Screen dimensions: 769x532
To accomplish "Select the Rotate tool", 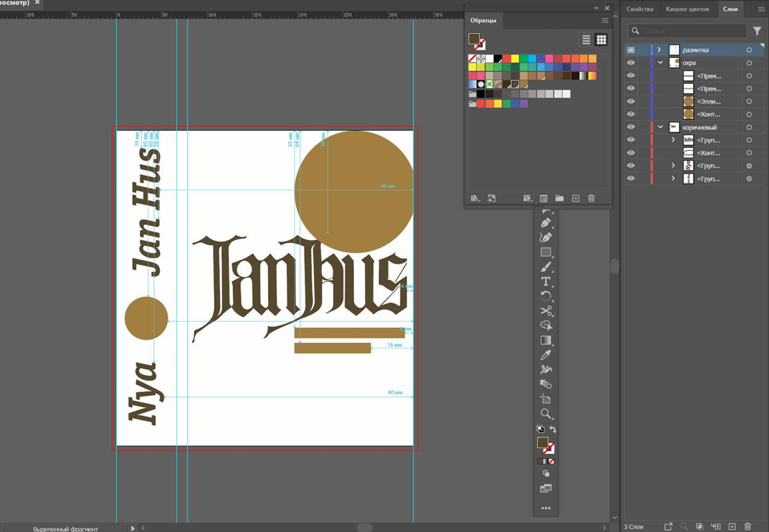I will click(x=546, y=296).
